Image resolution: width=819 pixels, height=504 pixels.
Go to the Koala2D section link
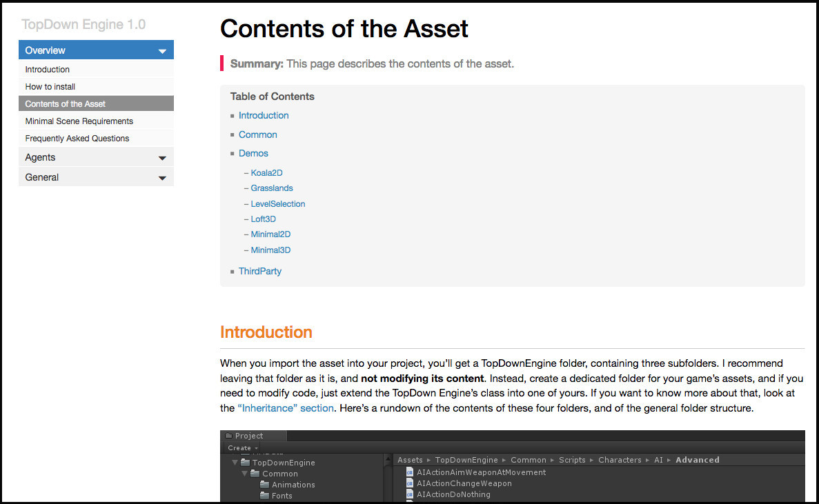(x=266, y=172)
